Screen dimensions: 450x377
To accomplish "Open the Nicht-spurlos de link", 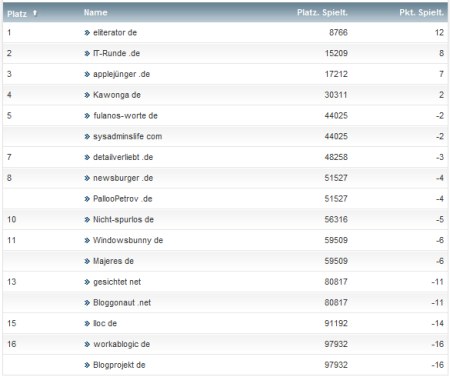I will pos(123,220).
